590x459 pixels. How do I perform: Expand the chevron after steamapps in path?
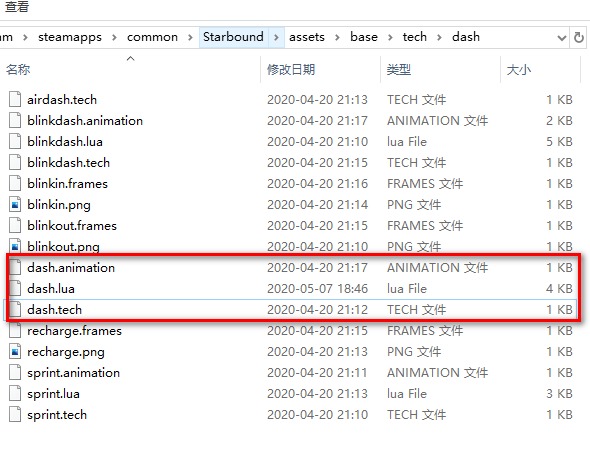click(x=114, y=37)
